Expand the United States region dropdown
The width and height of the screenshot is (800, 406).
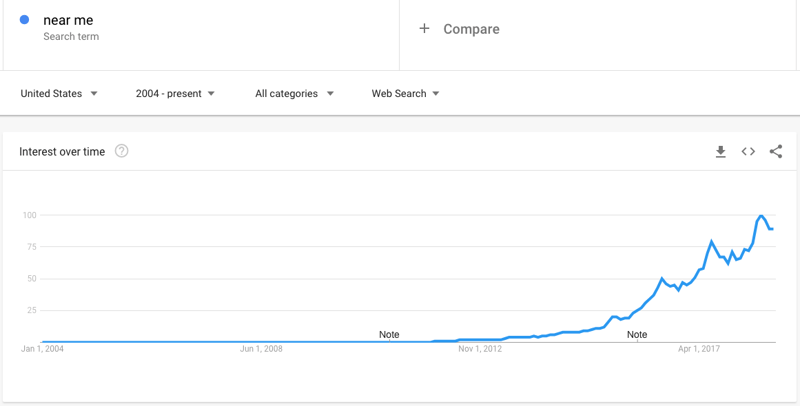pos(59,93)
